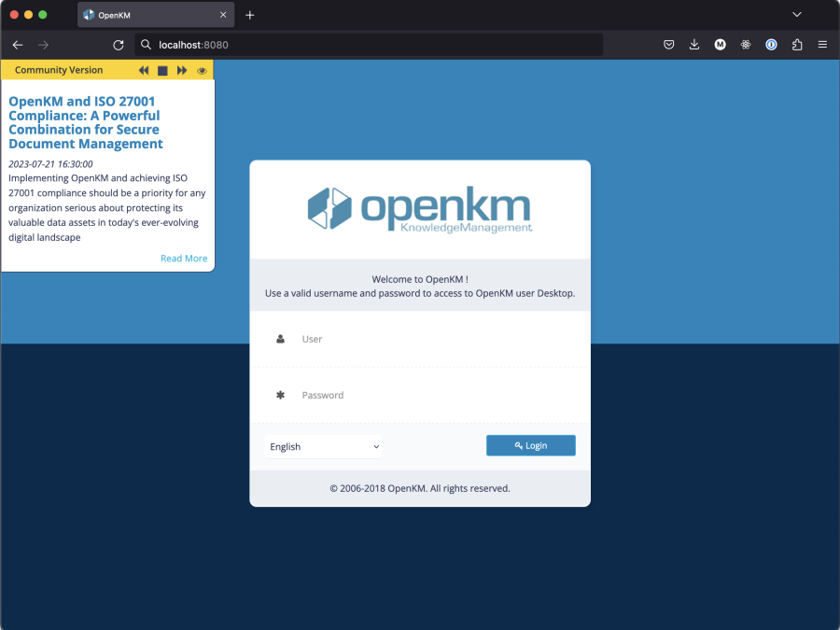The height and width of the screenshot is (630, 840).
Task: Follow the Read More link
Action: tap(184, 259)
